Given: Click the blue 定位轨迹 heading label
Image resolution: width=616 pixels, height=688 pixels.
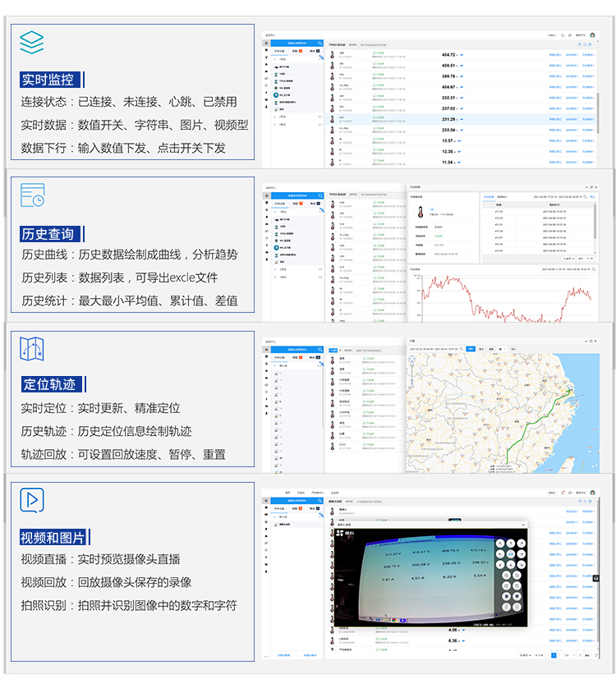Looking at the screenshot, I should tap(49, 384).
